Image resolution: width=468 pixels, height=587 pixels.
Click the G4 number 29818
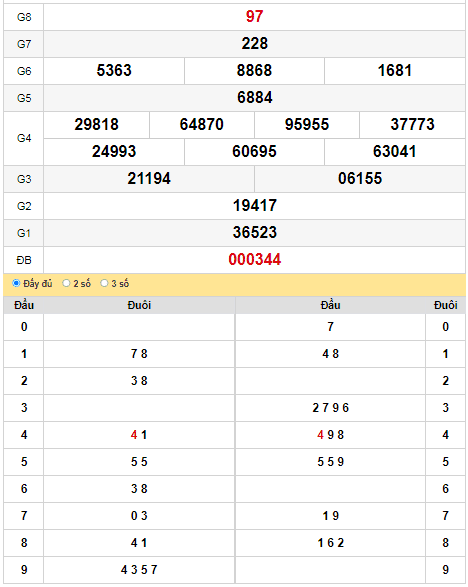coord(96,124)
